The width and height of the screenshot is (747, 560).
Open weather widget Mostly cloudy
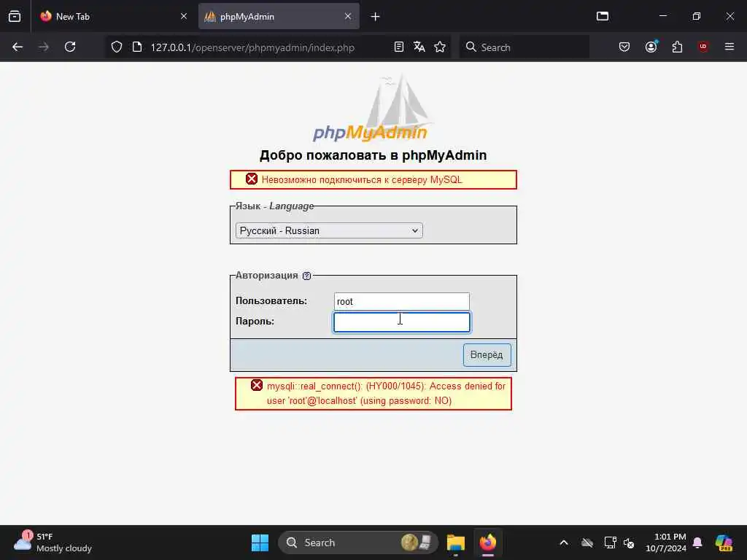tap(53, 542)
